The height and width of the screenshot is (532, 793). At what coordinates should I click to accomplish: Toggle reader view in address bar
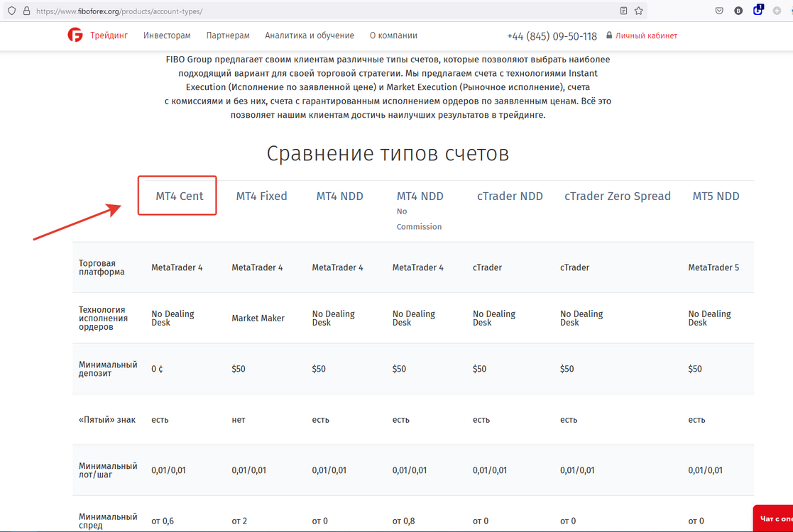[623, 11]
